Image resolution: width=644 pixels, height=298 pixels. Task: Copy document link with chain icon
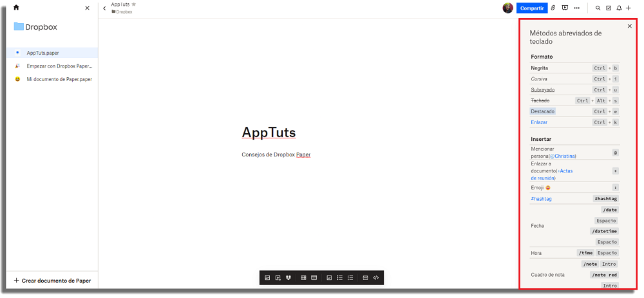pos(553,8)
